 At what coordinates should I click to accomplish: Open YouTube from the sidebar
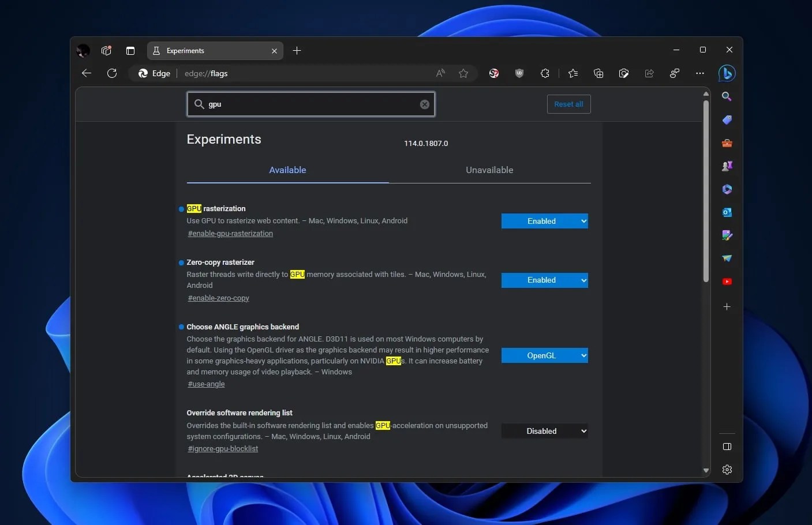727,281
